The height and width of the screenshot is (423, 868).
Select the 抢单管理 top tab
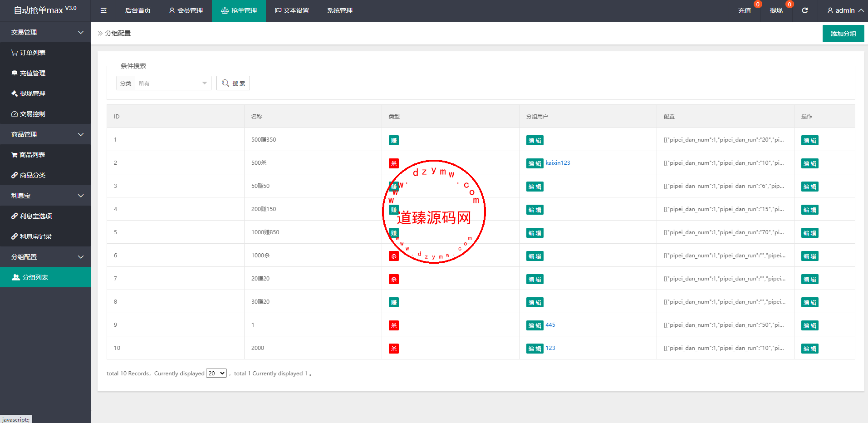tap(239, 10)
